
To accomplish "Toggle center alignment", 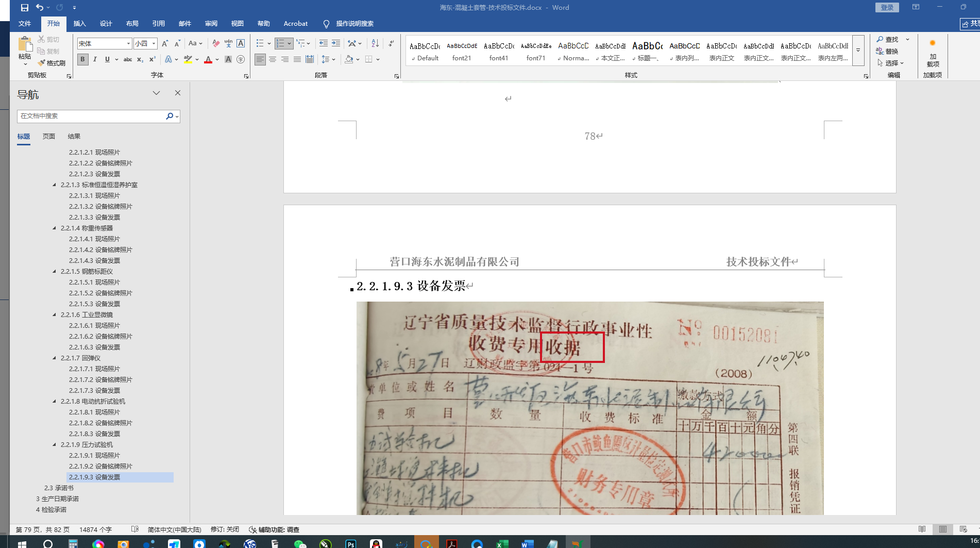I will (273, 59).
